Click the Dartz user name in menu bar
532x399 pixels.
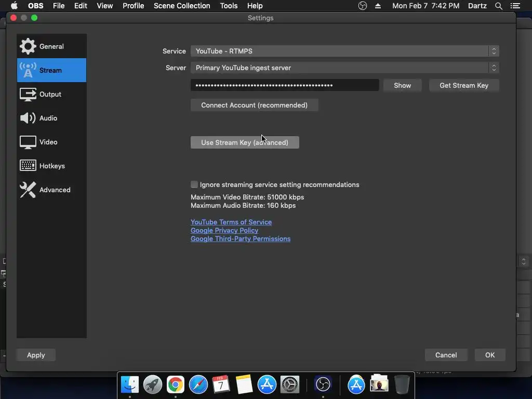tap(477, 6)
